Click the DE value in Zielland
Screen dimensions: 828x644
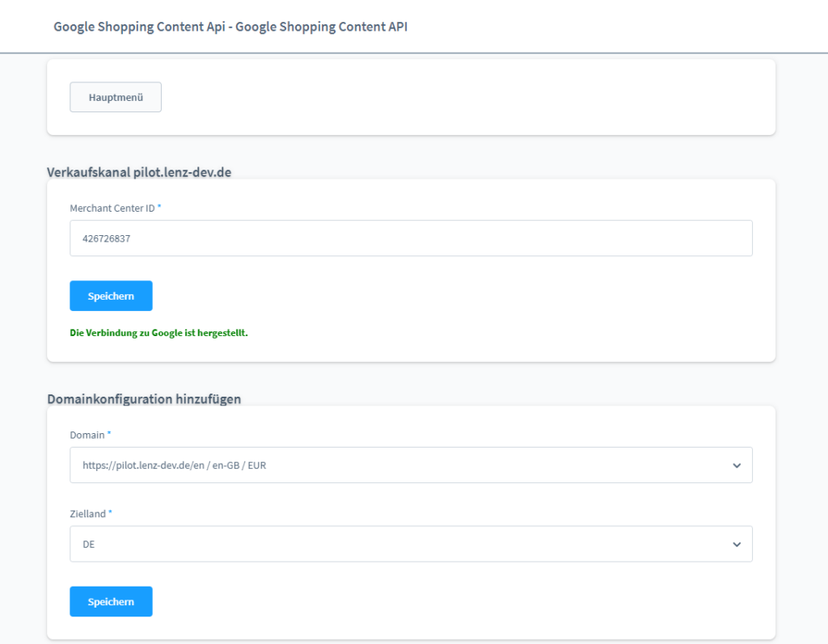point(89,544)
